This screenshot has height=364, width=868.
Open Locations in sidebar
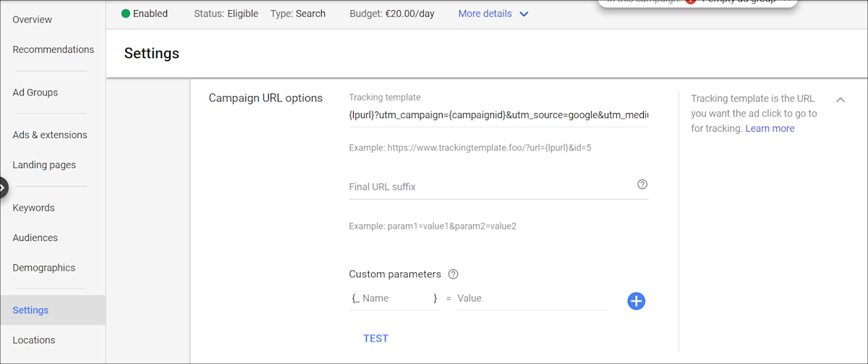click(x=33, y=339)
